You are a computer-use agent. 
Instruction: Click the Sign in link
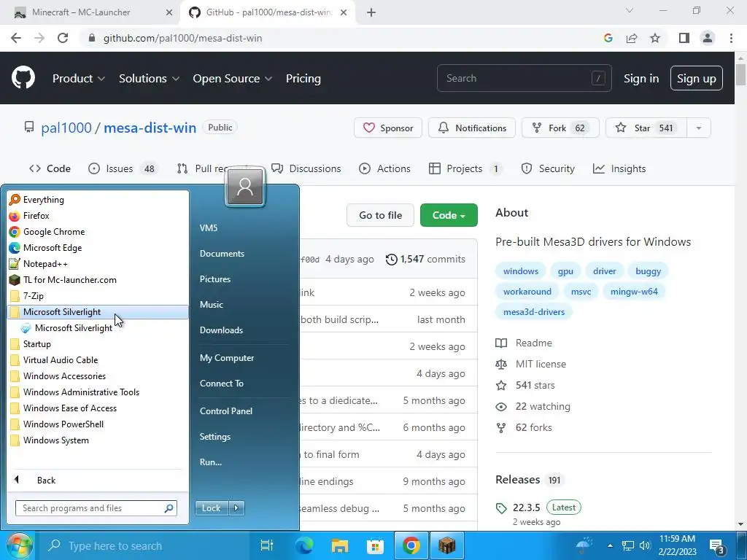(x=641, y=79)
